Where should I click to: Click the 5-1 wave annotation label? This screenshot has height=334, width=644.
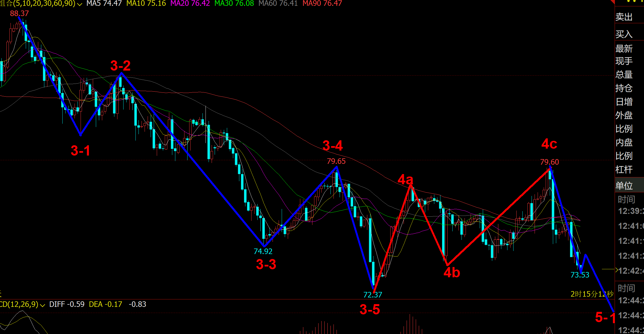point(604,317)
